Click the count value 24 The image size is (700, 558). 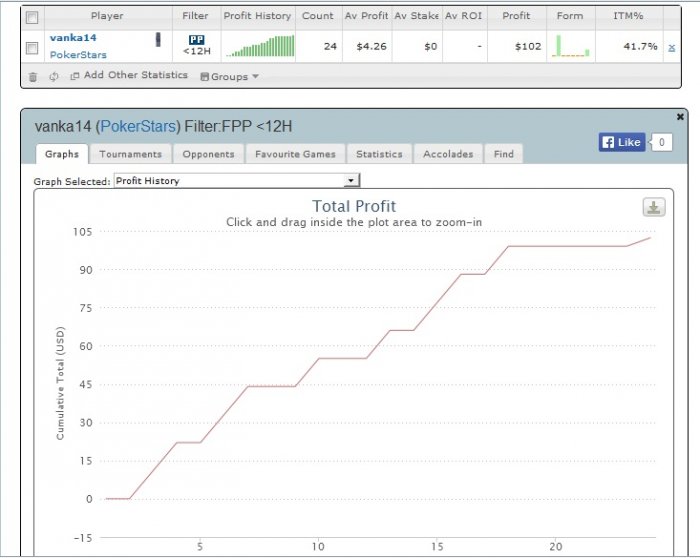(330, 46)
